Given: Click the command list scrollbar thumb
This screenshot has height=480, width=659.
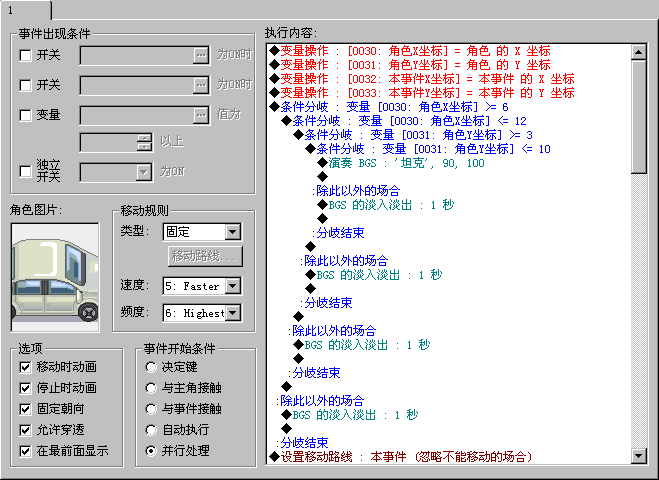Looking at the screenshot, I should [638, 116].
